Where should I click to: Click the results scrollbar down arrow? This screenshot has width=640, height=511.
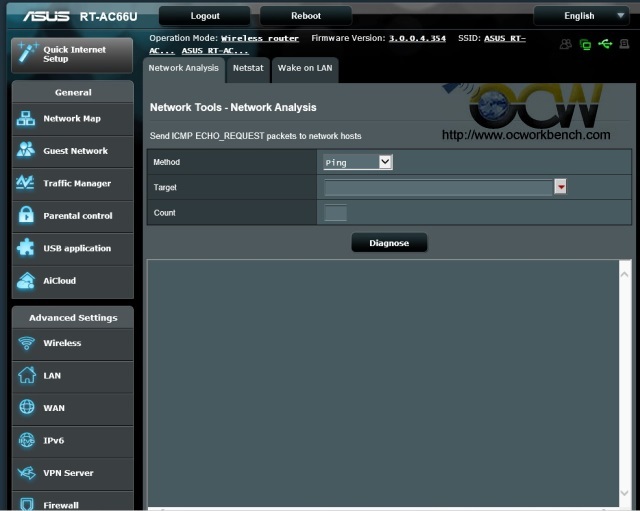(624, 493)
